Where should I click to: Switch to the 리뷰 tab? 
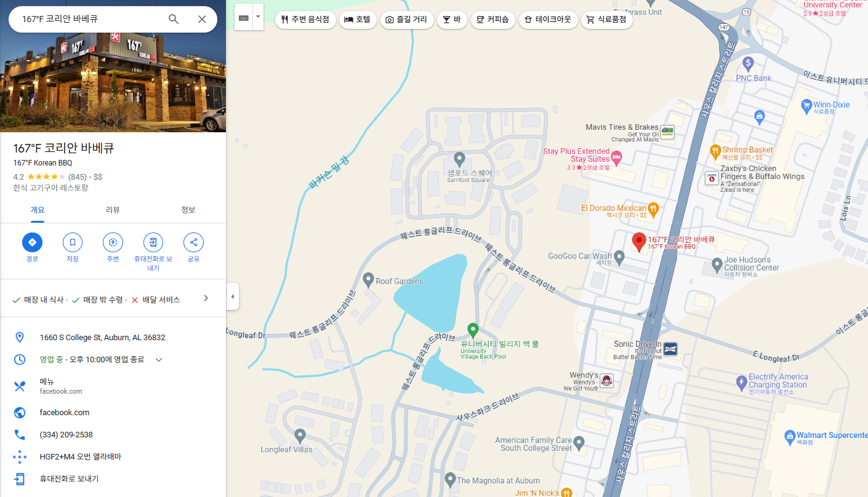pyautogui.click(x=113, y=210)
